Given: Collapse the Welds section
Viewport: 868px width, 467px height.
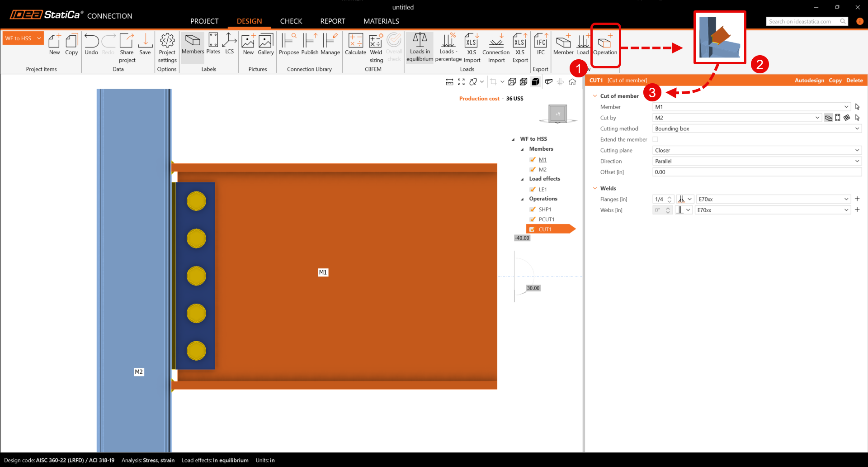Looking at the screenshot, I should pos(595,188).
